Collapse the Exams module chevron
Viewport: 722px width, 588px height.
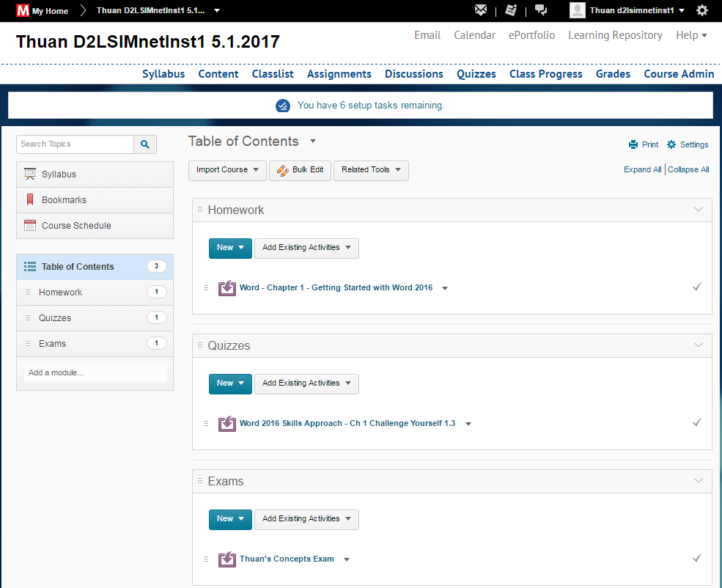[x=699, y=481]
